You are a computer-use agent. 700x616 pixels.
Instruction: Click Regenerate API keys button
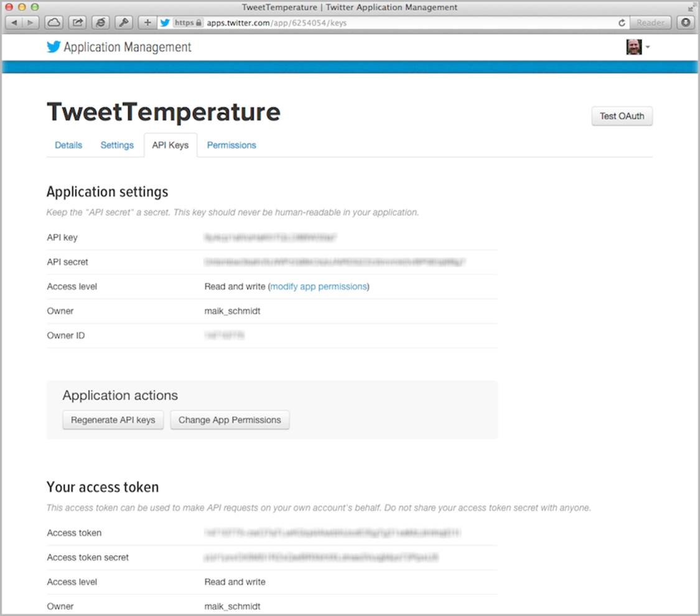[x=113, y=420]
